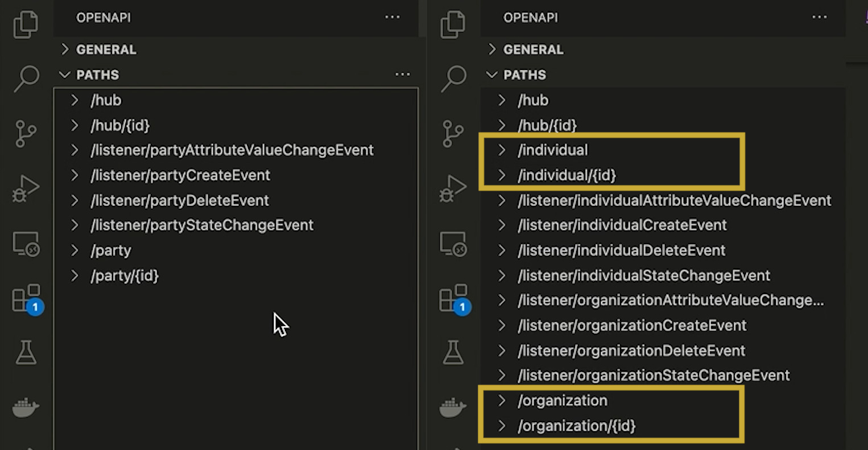Open OPENAPI panel more actions ellipsis, right window
The width and height of the screenshot is (868, 450).
(x=820, y=18)
